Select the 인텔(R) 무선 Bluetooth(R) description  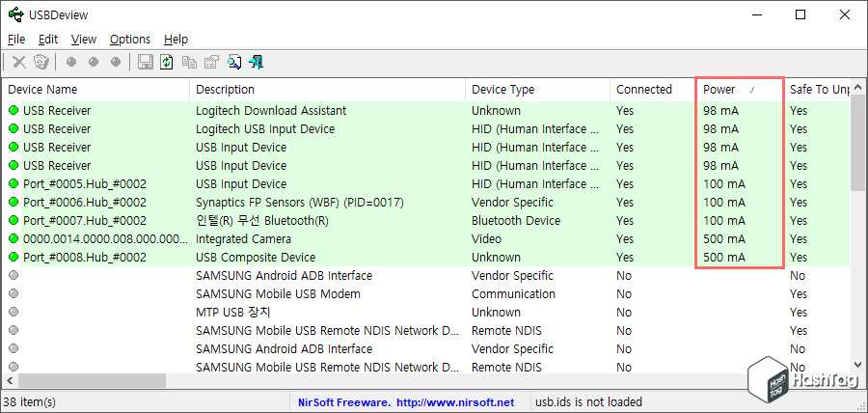(x=261, y=220)
